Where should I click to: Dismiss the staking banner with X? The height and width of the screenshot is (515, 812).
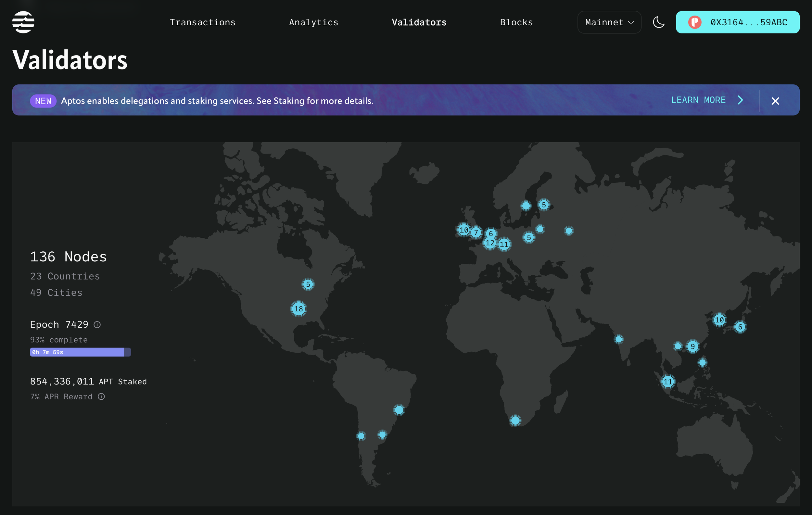[775, 101]
